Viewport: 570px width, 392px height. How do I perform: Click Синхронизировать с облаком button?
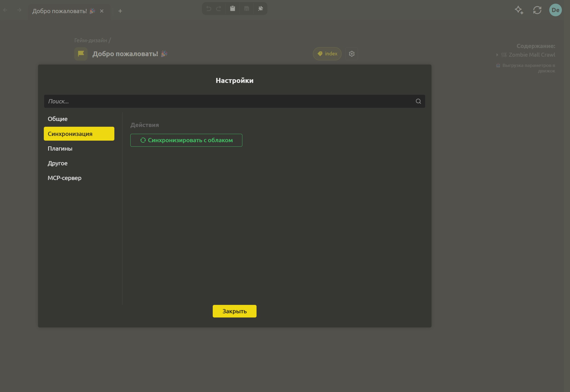tap(186, 140)
